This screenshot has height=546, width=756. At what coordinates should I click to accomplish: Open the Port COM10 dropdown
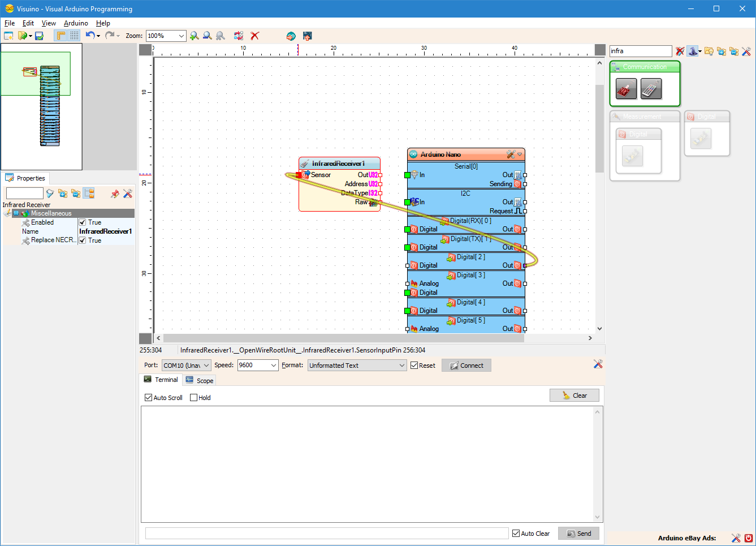[187, 366]
